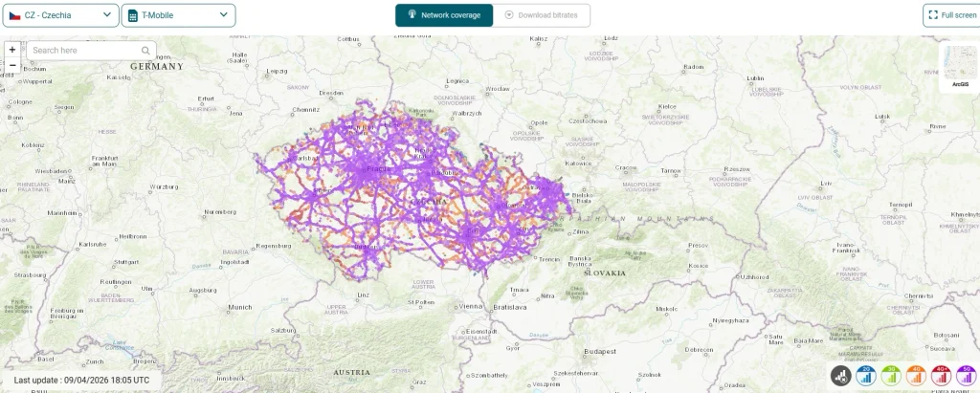Viewport: 980px width, 393px height.
Task: Click the Nuremberg city label
Action: pyautogui.click(x=222, y=212)
